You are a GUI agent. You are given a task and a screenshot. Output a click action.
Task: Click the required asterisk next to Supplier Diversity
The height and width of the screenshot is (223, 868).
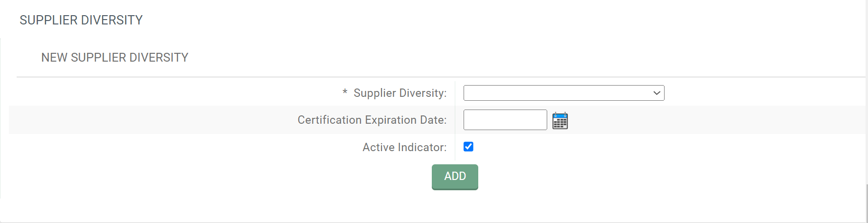345,92
